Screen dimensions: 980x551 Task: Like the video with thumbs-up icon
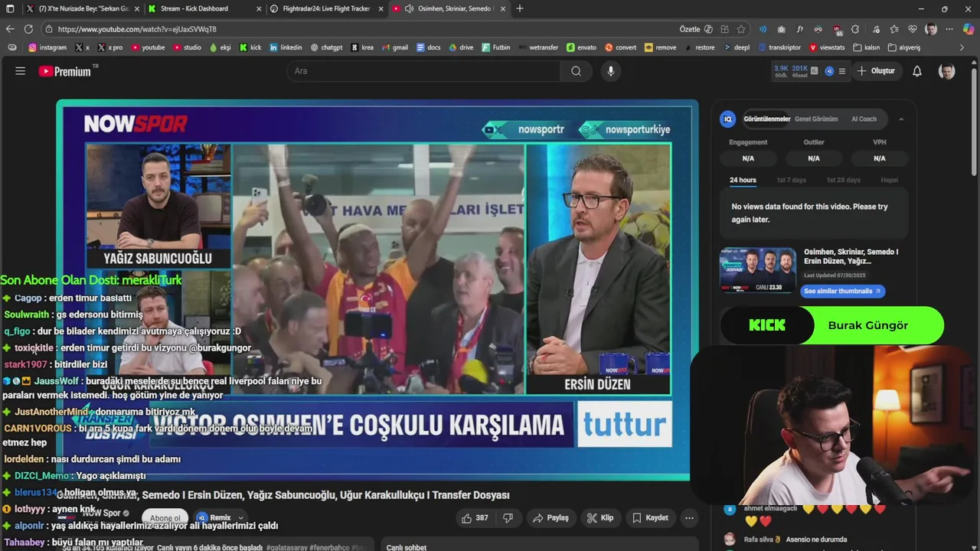point(474,518)
